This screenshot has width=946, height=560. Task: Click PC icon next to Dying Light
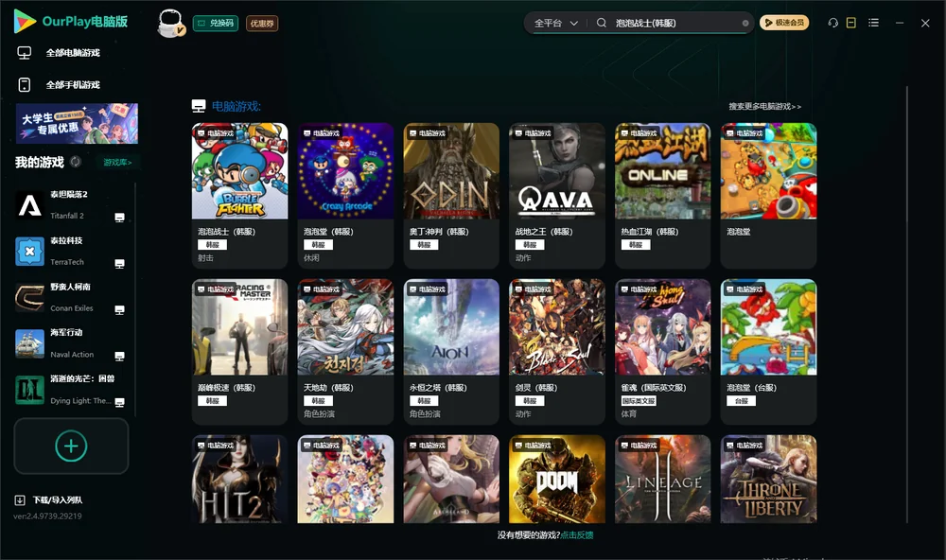tap(119, 403)
